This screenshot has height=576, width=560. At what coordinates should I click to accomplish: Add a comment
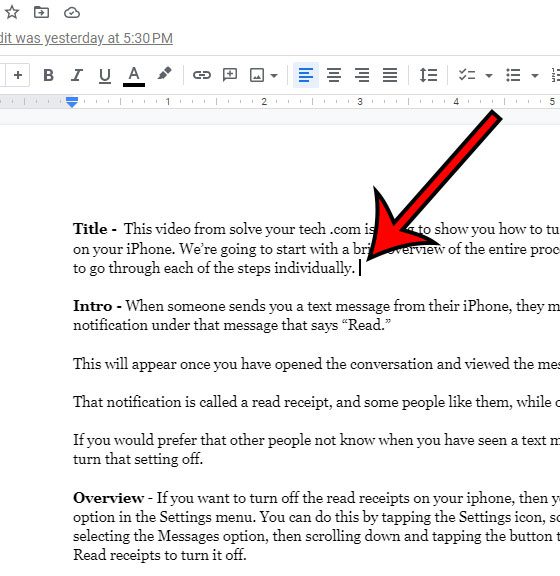pos(230,75)
